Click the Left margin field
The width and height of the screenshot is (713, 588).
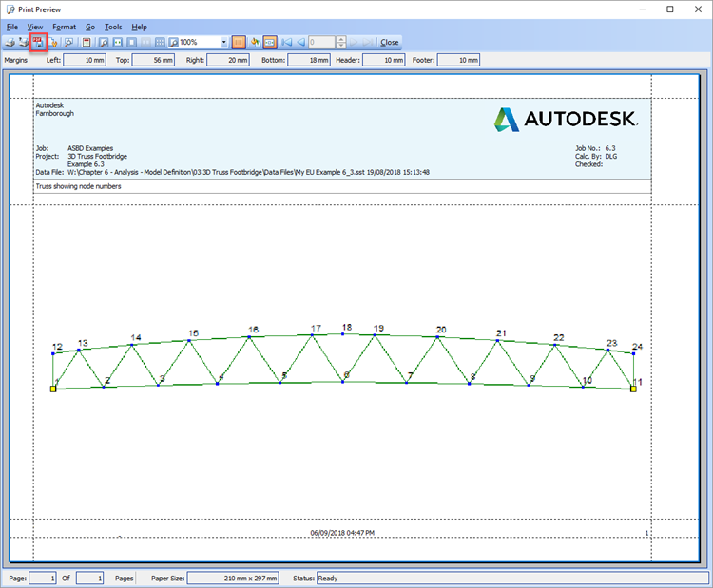(85, 60)
